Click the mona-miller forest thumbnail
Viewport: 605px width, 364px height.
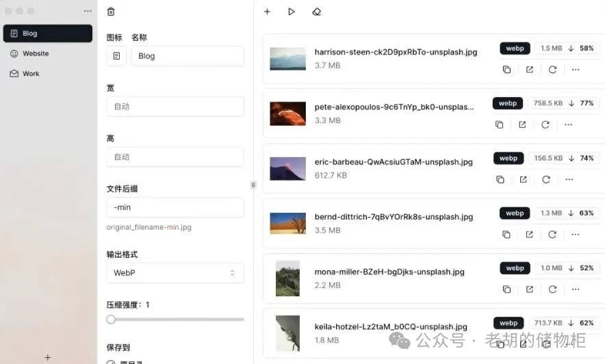(x=287, y=278)
